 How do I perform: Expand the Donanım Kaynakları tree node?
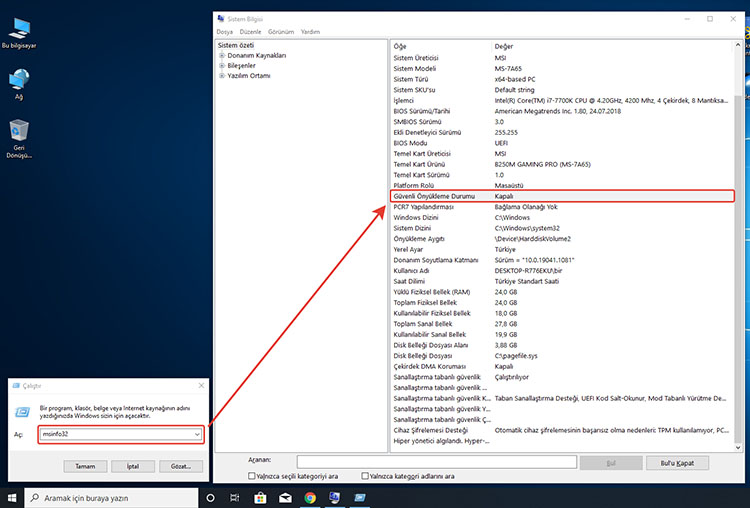coord(222,56)
